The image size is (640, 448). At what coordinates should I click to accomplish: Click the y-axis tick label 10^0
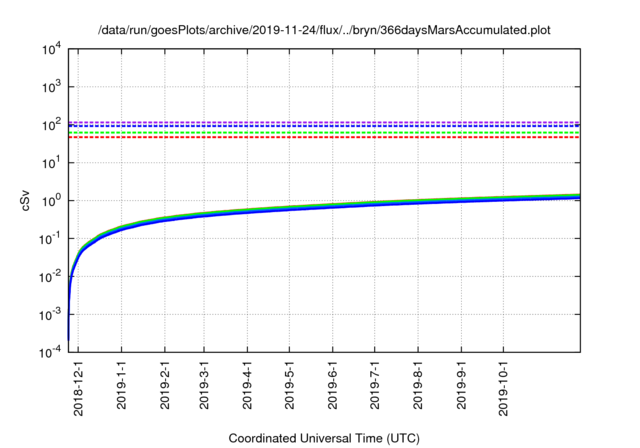click(49, 201)
